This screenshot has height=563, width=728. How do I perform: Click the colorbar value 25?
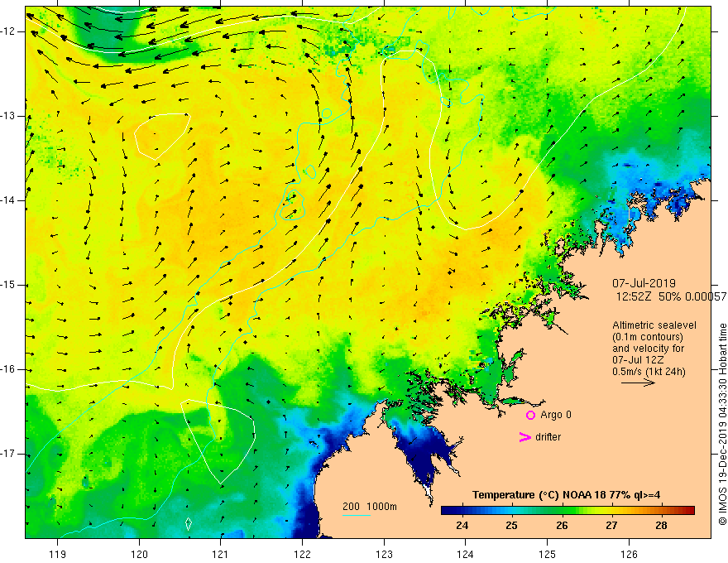[511, 526]
